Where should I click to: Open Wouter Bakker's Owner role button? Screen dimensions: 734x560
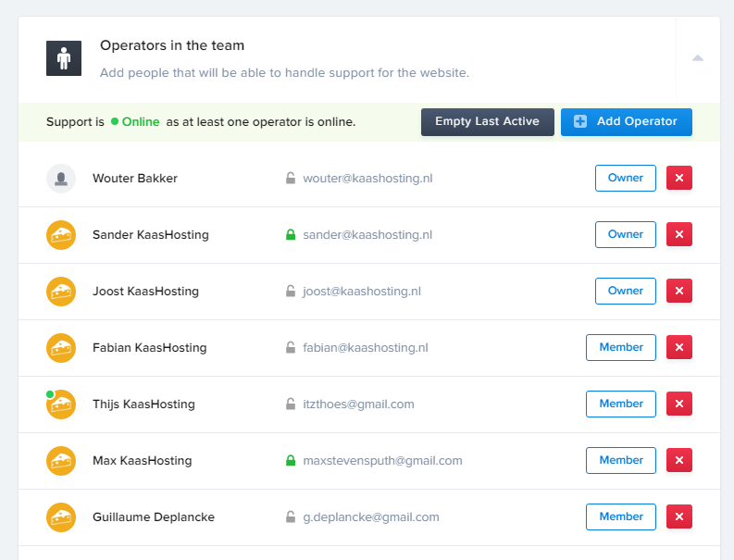[x=625, y=179]
